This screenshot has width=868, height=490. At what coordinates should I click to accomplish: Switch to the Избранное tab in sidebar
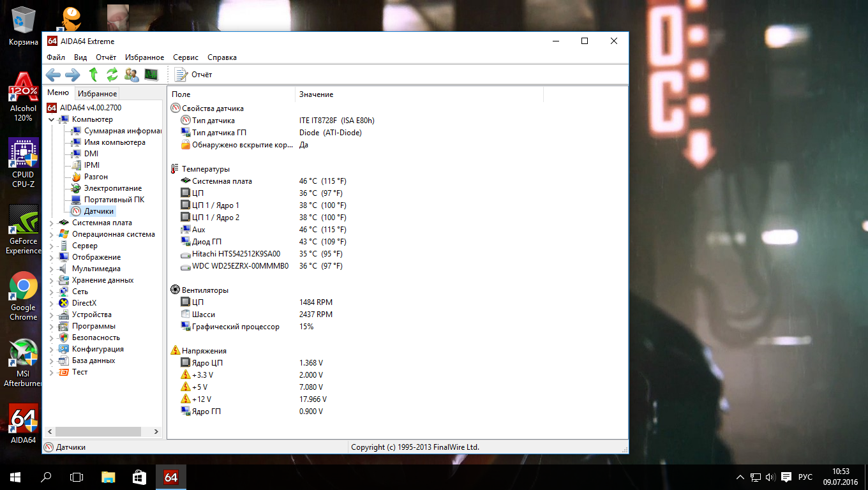click(x=98, y=94)
